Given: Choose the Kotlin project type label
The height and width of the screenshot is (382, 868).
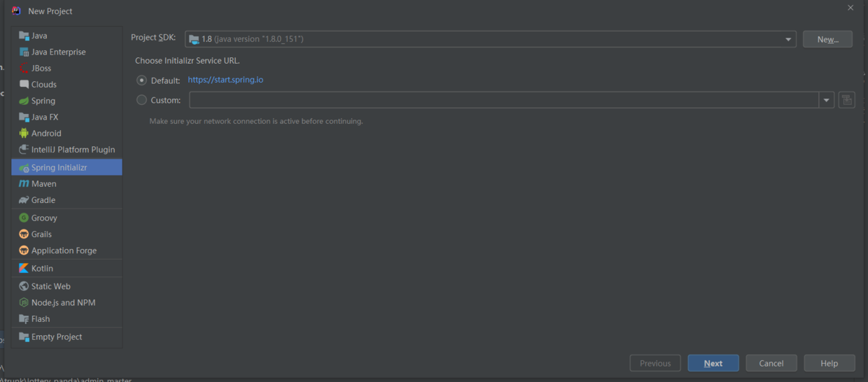Looking at the screenshot, I should tap(42, 268).
